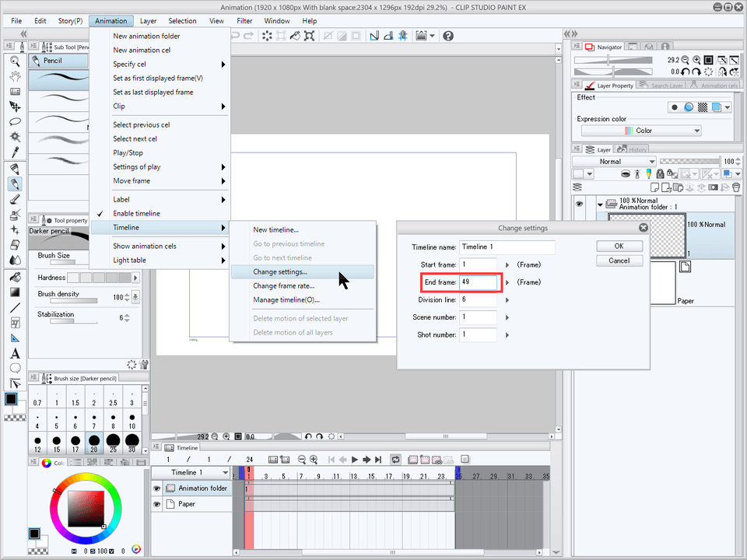Click Cancel in the Change settings dialog
Image resolution: width=747 pixels, height=560 pixels.
click(x=619, y=261)
